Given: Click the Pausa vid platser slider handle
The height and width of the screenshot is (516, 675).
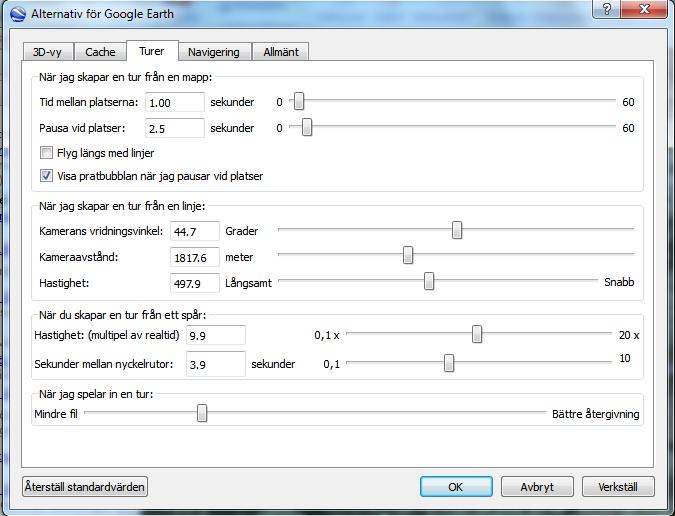Looking at the screenshot, I should (307, 127).
